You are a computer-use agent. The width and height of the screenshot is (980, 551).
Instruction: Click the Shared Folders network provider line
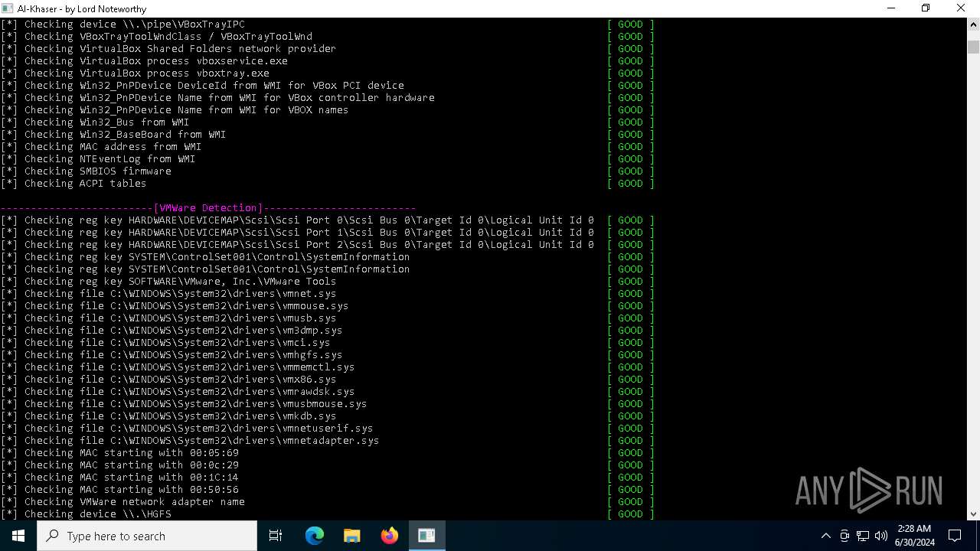[x=168, y=49]
